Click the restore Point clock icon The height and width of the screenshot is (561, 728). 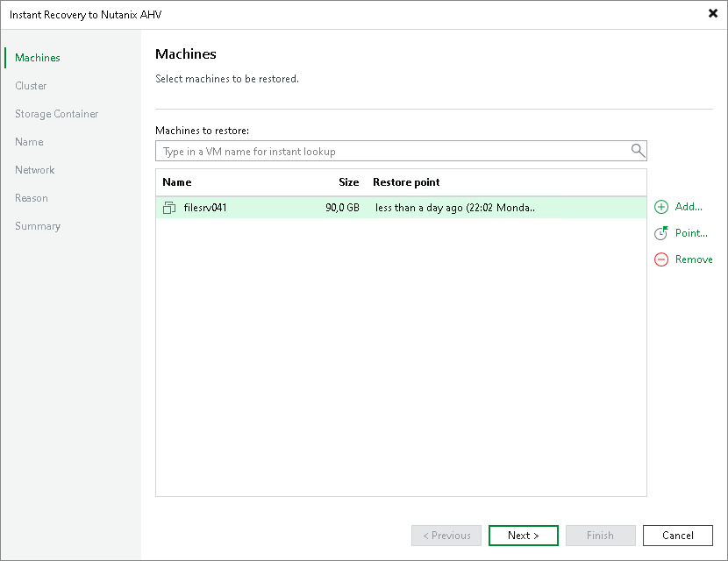click(661, 233)
